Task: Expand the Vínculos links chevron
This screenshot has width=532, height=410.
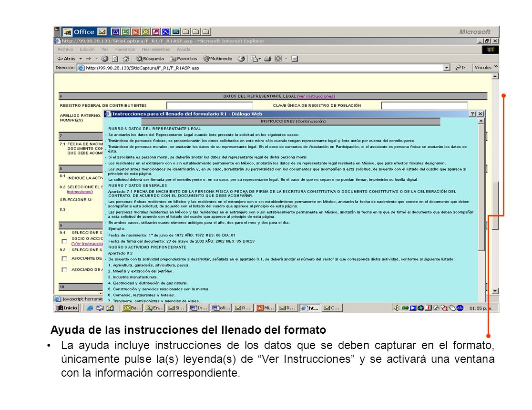Action: pos(496,67)
